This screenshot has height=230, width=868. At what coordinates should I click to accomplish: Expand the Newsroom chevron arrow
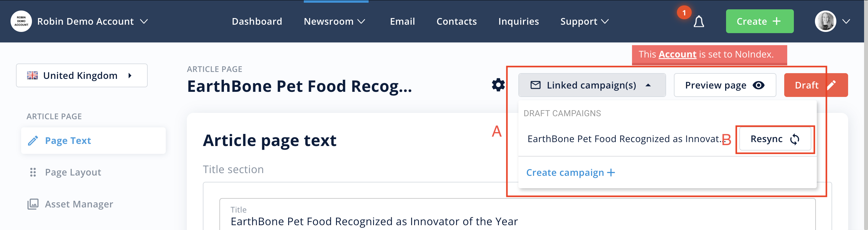tap(361, 22)
